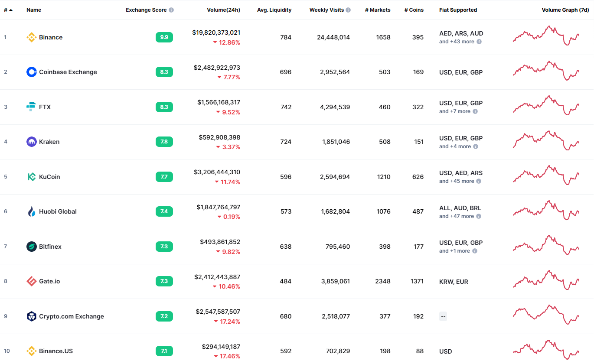
Task: Expand Kraken's 'and +4 more' fiat list
Action: point(455,146)
